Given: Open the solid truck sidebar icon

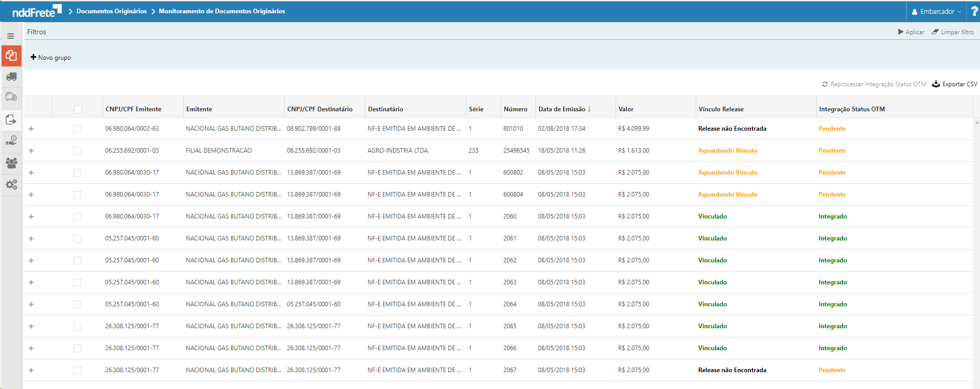Looking at the screenshot, I should (x=11, y=77).
